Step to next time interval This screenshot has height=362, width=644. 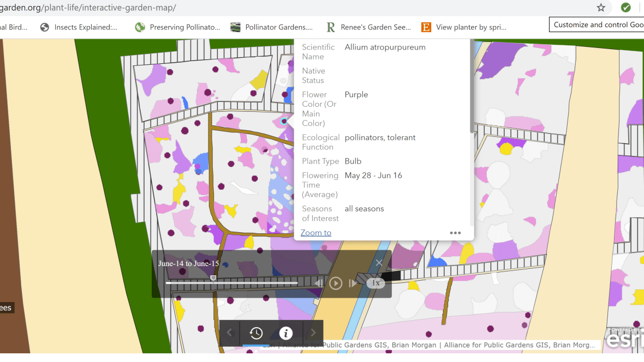click(x=353, y=283)
